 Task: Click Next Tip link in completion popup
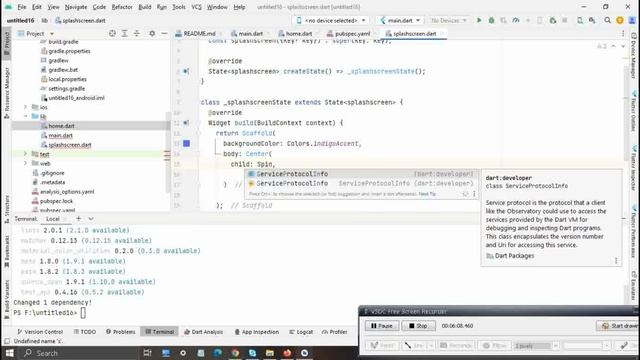point(427,194)
